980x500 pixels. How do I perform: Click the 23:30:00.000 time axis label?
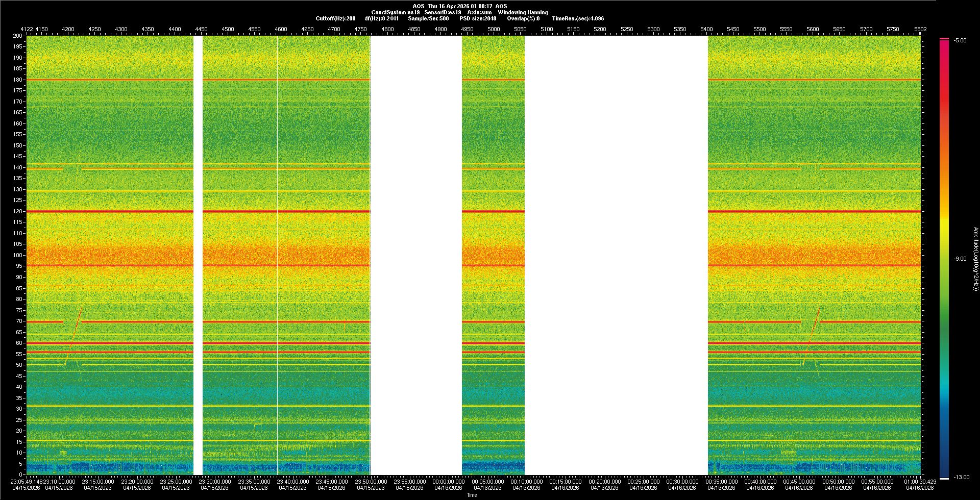214,481
